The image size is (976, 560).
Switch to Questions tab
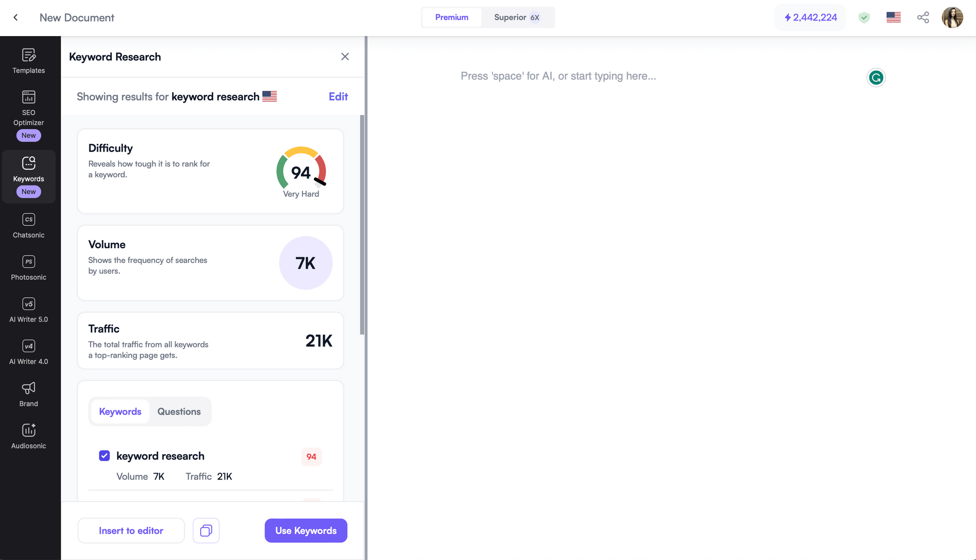[x=178, y=411]
